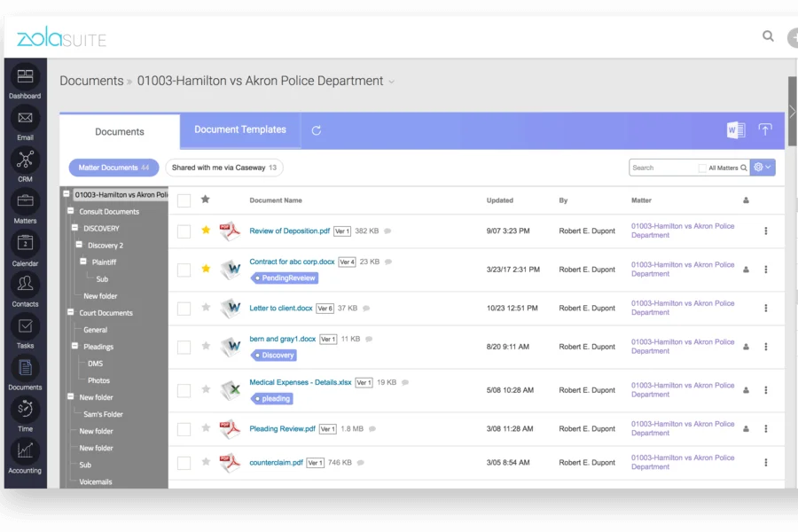Switch to Document Templates tab
The width and height of the screenshot is (798, 532).
click(240, 129)
